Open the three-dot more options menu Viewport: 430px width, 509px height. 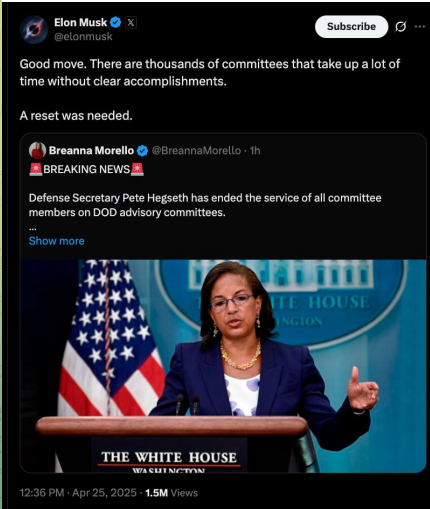420,26
